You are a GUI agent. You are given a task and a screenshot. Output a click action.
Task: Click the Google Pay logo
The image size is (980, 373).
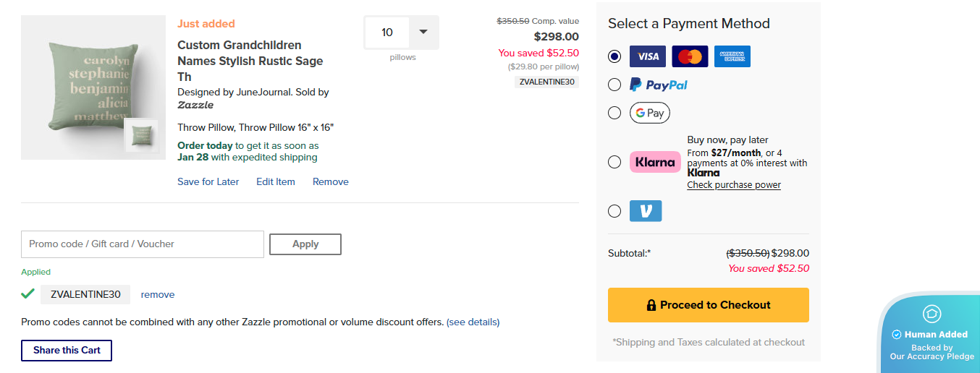(649, 113)
